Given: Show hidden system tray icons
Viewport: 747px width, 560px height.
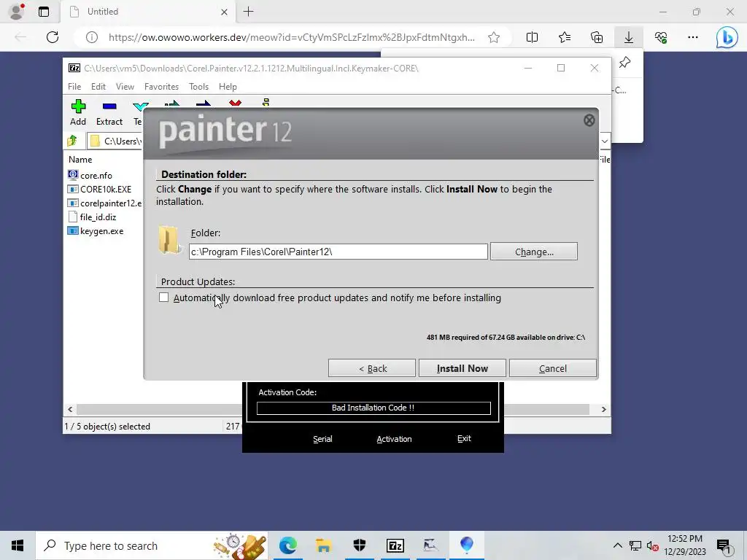Looking at the screenshot, I should [x=617, y=545].
